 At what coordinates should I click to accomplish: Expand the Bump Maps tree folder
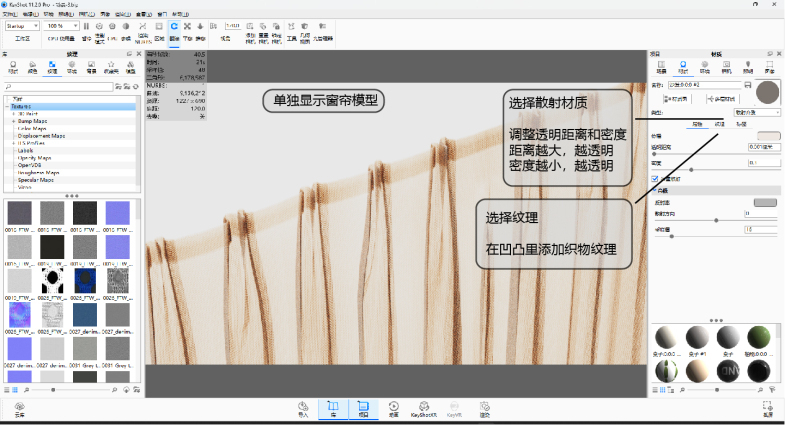[14, 121]
